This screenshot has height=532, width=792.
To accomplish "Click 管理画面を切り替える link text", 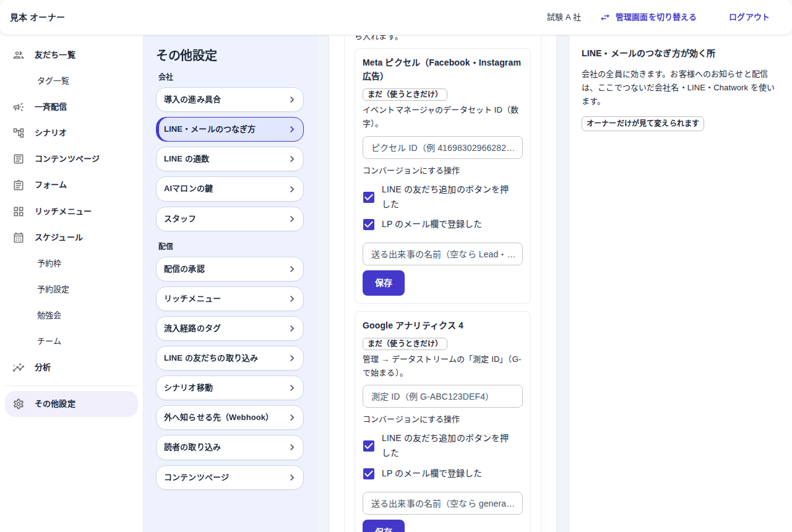I will (x=656, y=17).
